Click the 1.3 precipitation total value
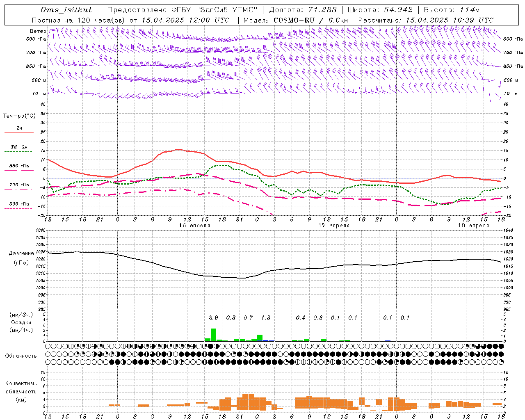This screenshot has height=420, width=525. point(266,317)
